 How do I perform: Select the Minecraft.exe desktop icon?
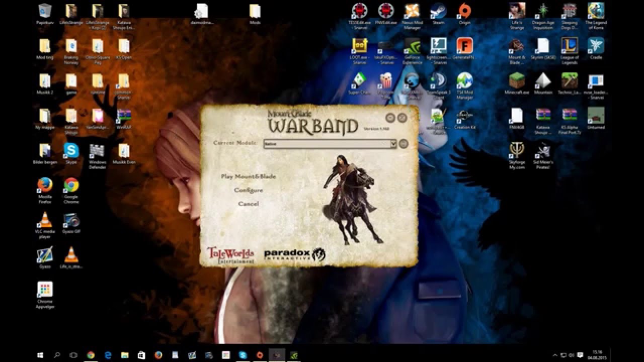pos(517,83)
